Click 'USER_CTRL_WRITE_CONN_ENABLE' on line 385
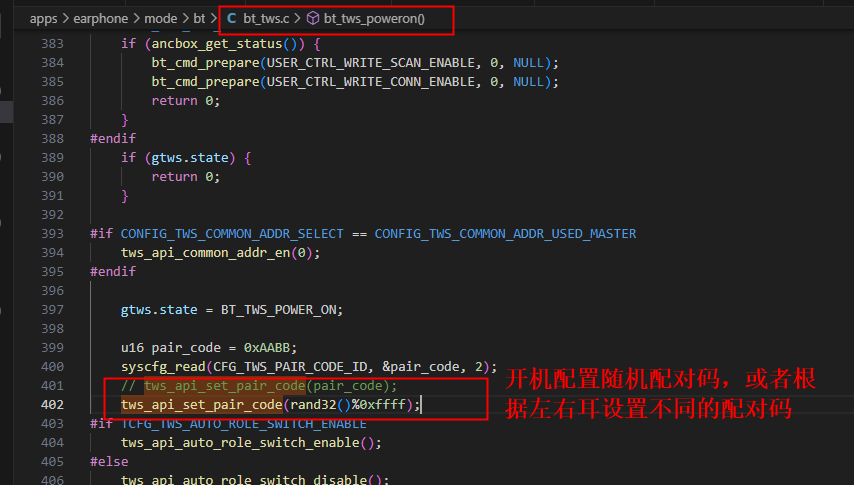The image size is (854, 485). pyautogui.click(x=370, y=82)
